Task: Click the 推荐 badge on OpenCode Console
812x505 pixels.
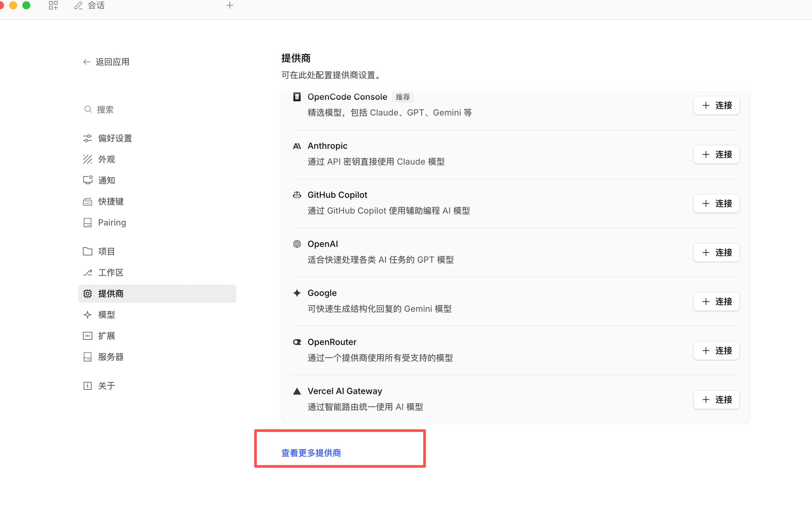Action: [x=402, y=97]
